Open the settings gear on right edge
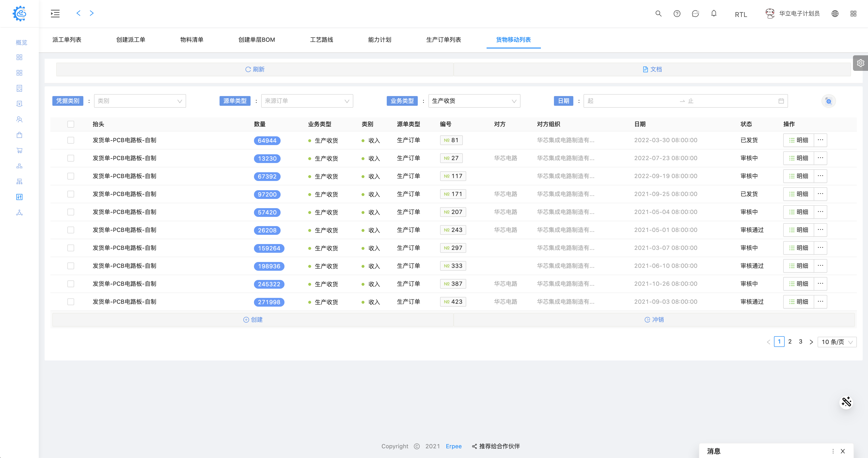 (x=860, y=63)
